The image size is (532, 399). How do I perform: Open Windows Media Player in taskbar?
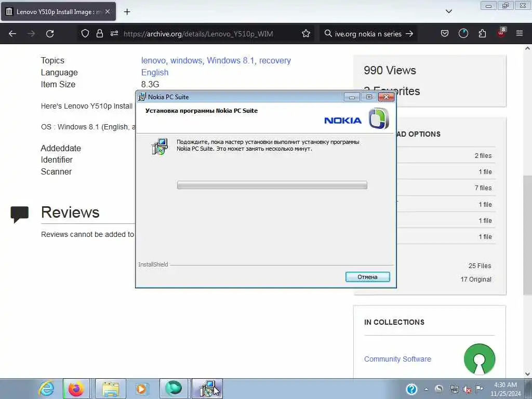pyautogui.click(x=141, y=389)
